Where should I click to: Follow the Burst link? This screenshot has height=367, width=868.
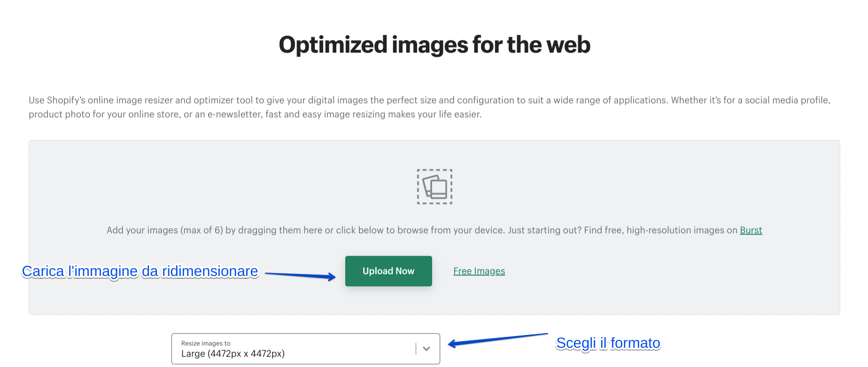pyautogui.click(x=751, y=230)
